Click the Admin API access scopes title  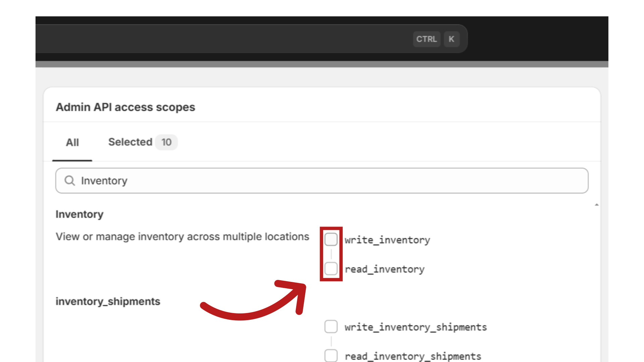coord(125,107)
